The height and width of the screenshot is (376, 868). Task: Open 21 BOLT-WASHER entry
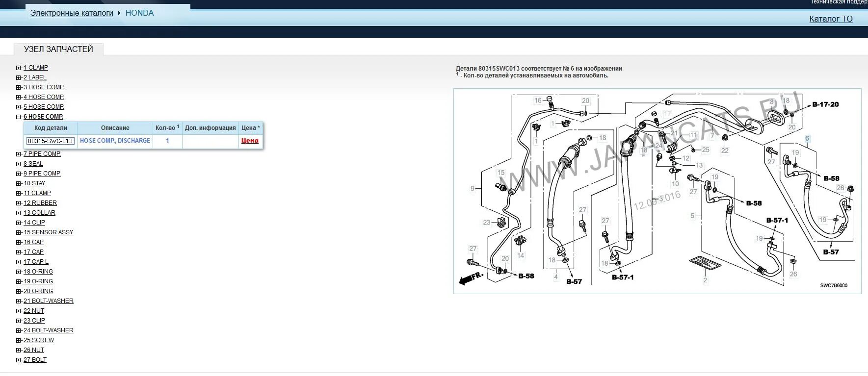(x=49, y=301)
